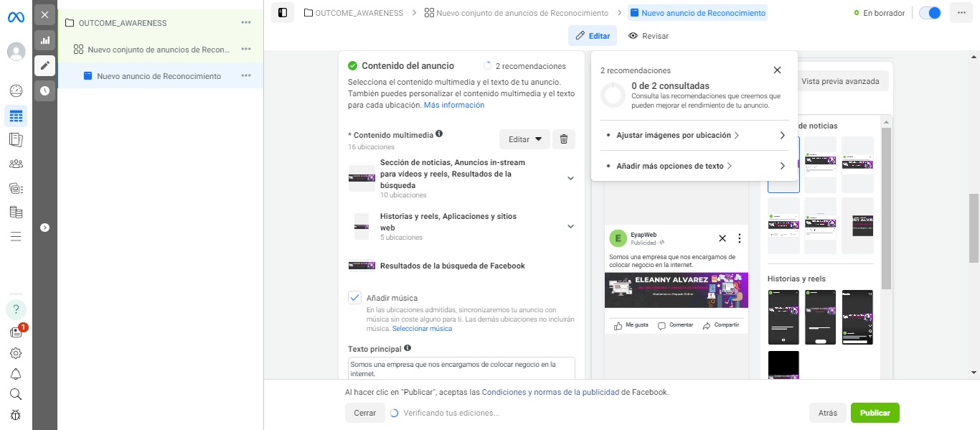
Task: Select first Historias y reels preview thumbnail
Action: [783, 317]
